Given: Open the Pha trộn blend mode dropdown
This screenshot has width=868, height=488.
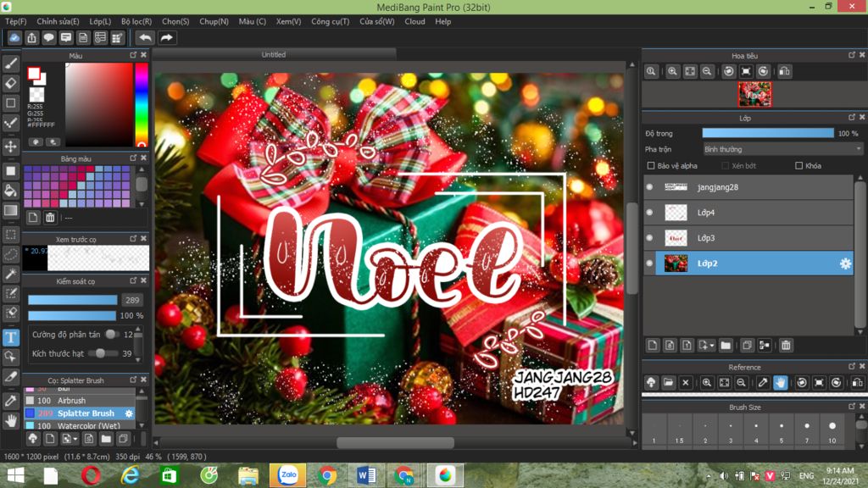Looking at the screenshot, I should tap(782, 149).
